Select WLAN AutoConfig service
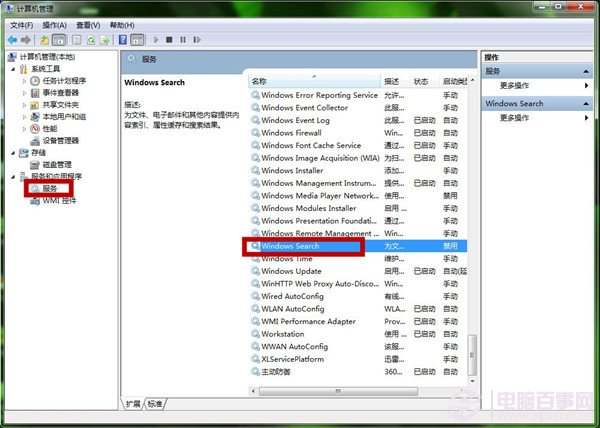 click(x=359, y=309)
